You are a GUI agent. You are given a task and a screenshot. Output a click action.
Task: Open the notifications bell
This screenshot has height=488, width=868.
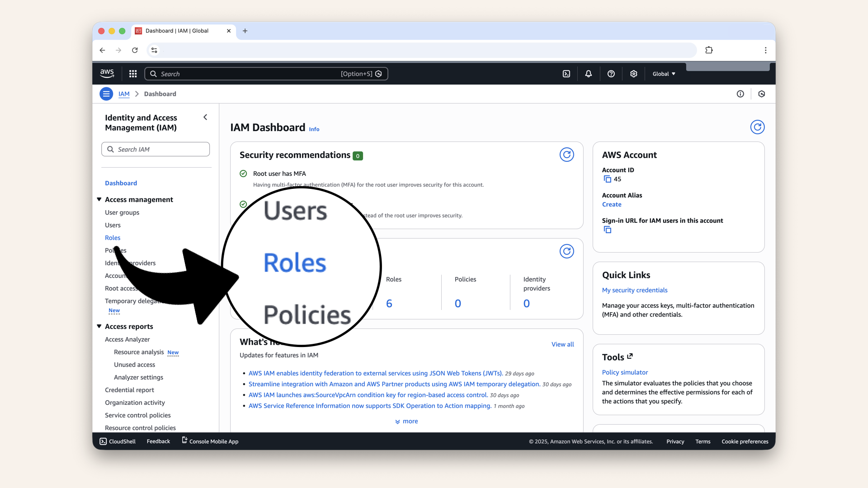588,74
